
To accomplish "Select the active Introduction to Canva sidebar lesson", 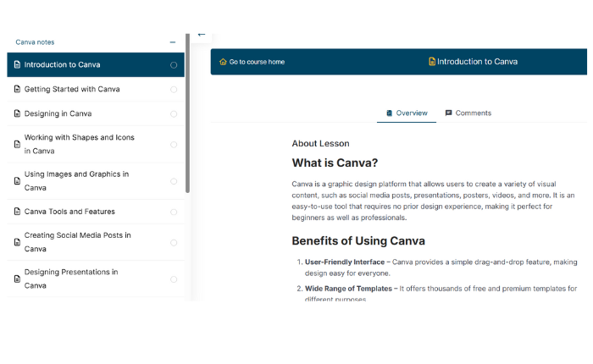I will pyautogui.click(x=96, y=64).
